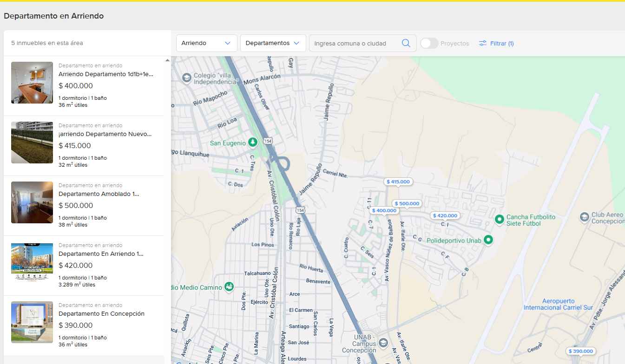Click the Benavente street label
Image resolution: width=625 pixels, height=364 pixels.
click(318, 281)
